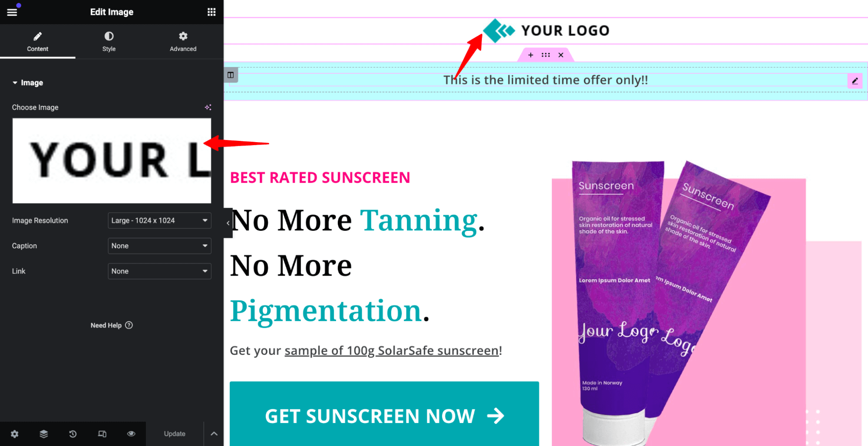Screen dimensions: 868x446
Task: Click the edit column icon on banner section
Action: [231, 75]
